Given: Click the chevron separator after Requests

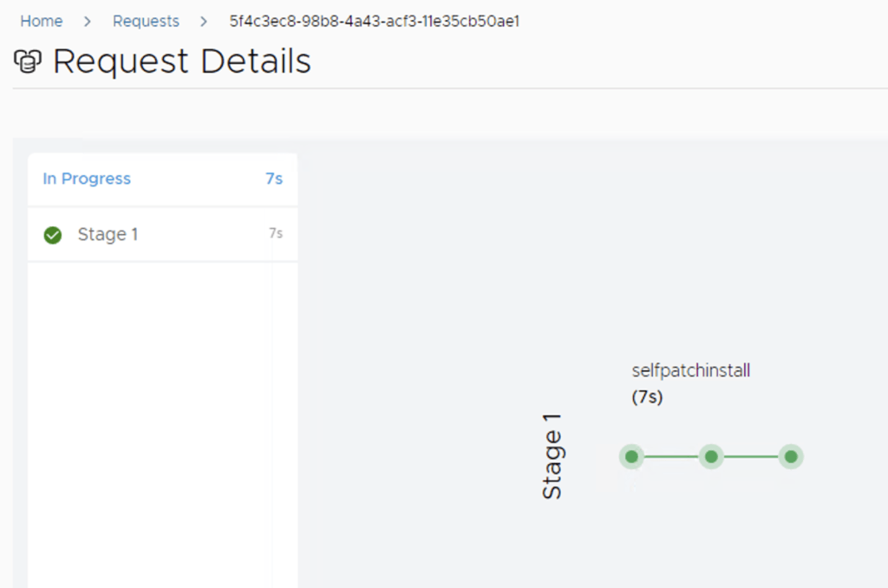Looking at the screenshot, I should point(204,21).
